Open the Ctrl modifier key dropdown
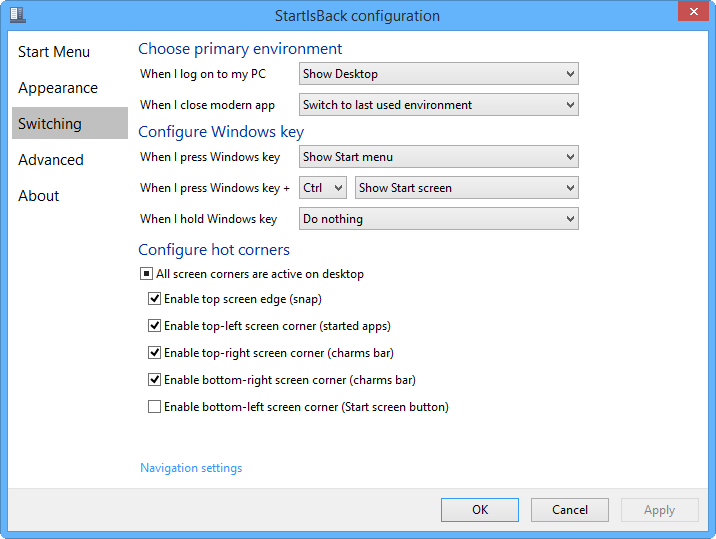716x539 pixels. [323, 188]
